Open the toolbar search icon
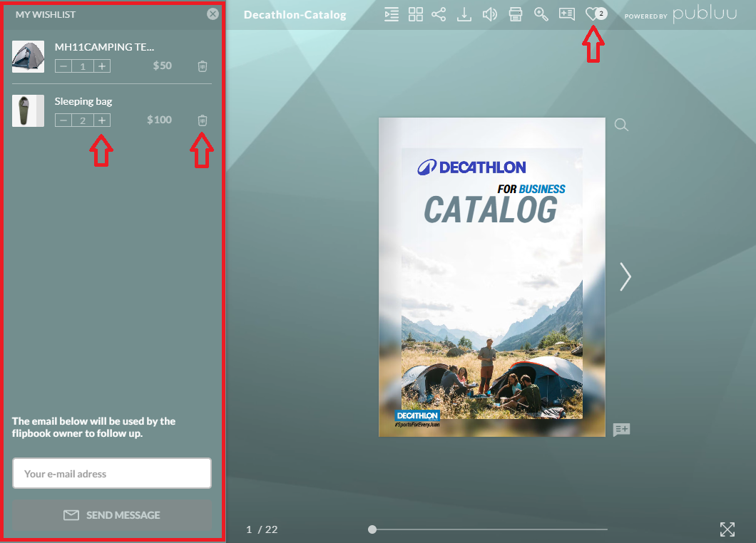 coord(541,14)
